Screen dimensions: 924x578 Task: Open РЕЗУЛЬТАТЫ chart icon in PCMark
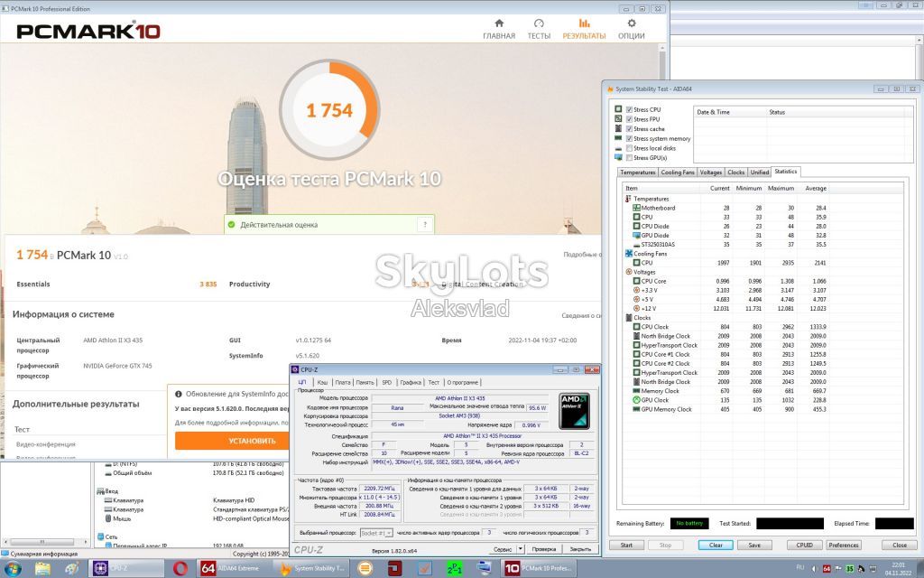coord(584,23)
